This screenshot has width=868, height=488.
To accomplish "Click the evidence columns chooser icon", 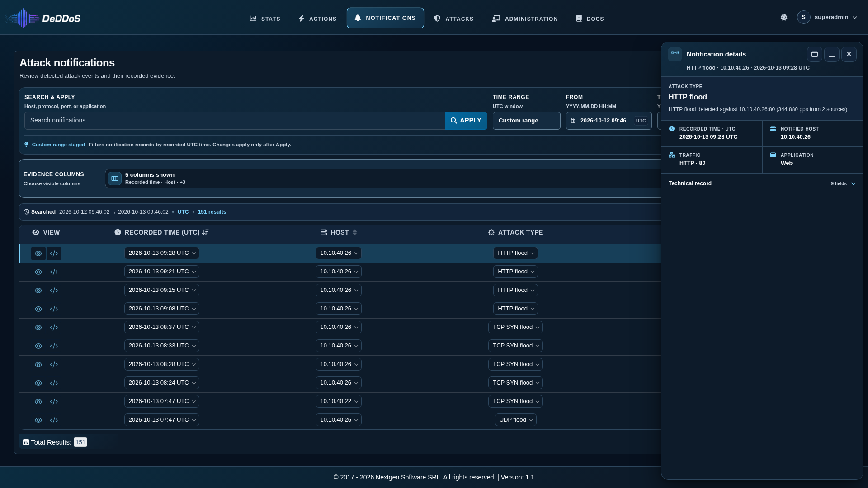I will (x=115, y=178).
